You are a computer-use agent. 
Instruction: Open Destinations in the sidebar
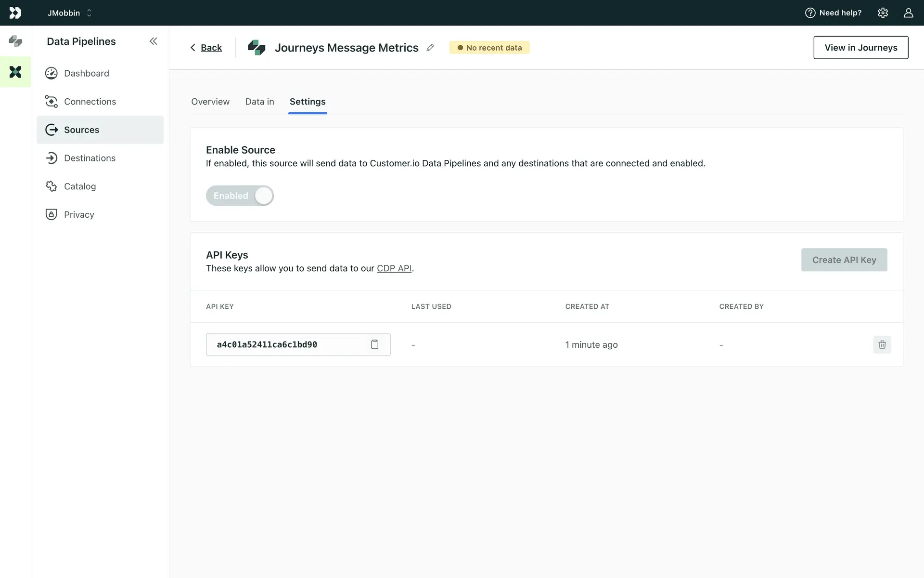90,158
